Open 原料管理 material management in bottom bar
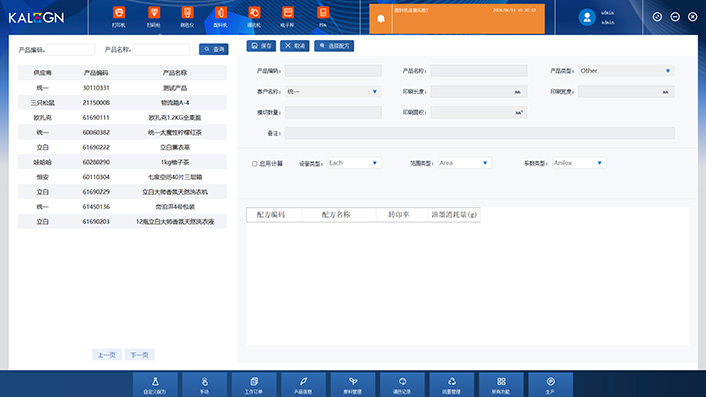This screenshot has height=397, width=706. [x=353, y=385]
